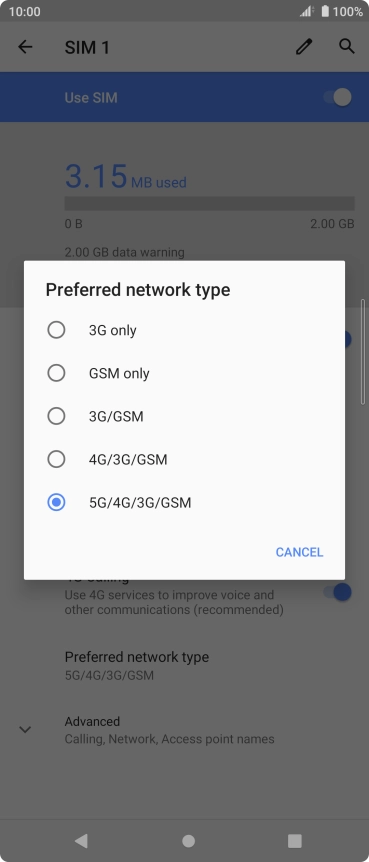Click the data usage progress bar
Image resolution: width=369 pixels, height=862 pixels.
coord(210,203)
